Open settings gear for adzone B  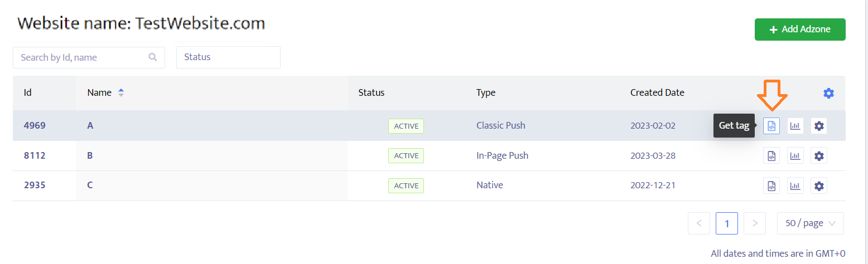[819, 156]
